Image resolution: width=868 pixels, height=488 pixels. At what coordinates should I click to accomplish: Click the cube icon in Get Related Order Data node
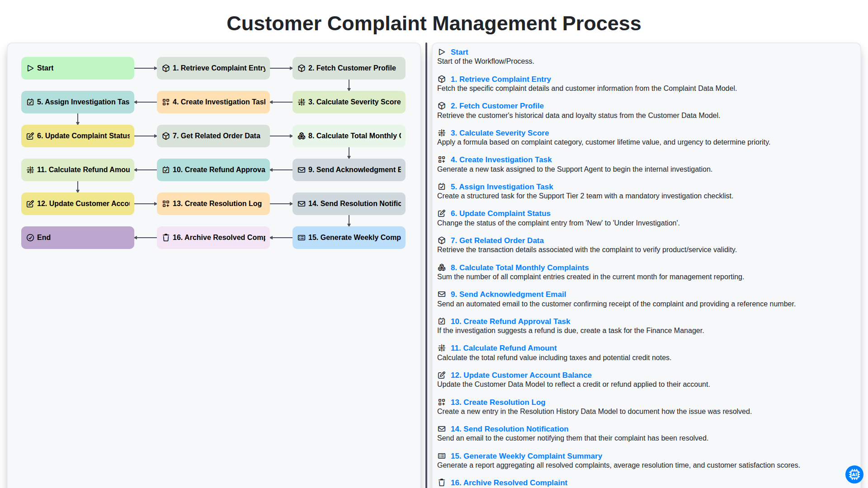click(x=166, y=136)
